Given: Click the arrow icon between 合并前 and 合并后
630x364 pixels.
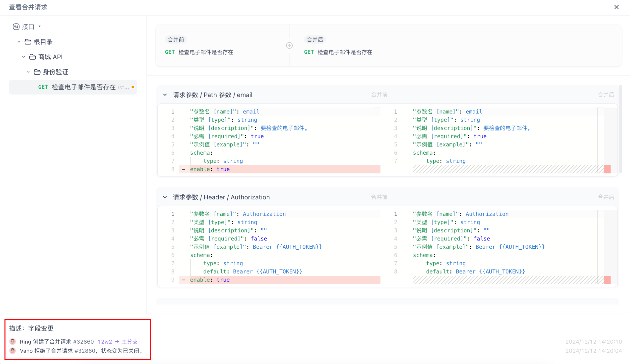Looking at the screenshot, I should (289, 45).
